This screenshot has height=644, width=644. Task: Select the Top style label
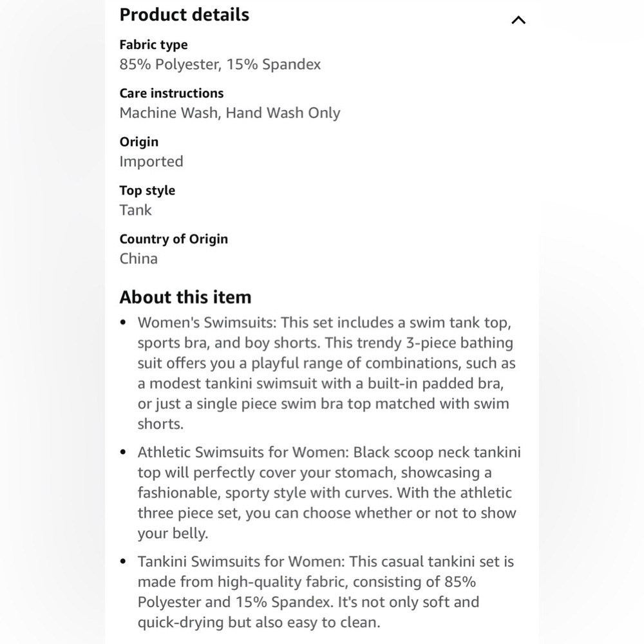coord(147,191)
